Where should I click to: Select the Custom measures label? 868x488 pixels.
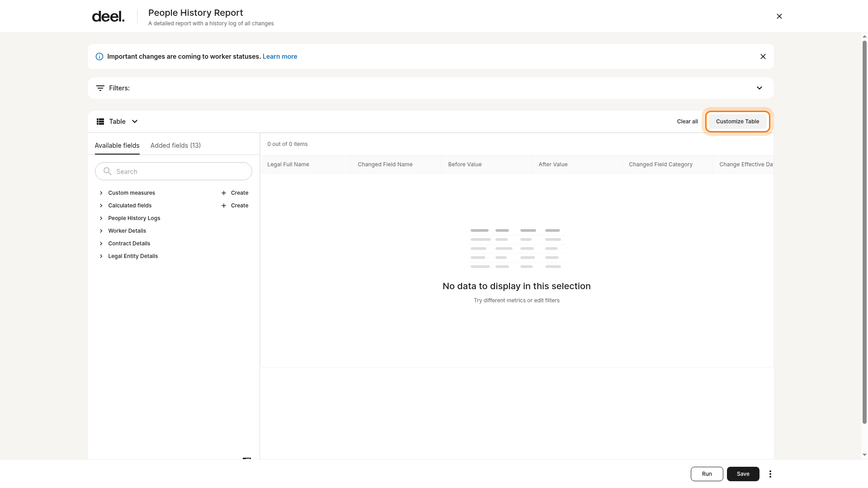click(132, 193)
